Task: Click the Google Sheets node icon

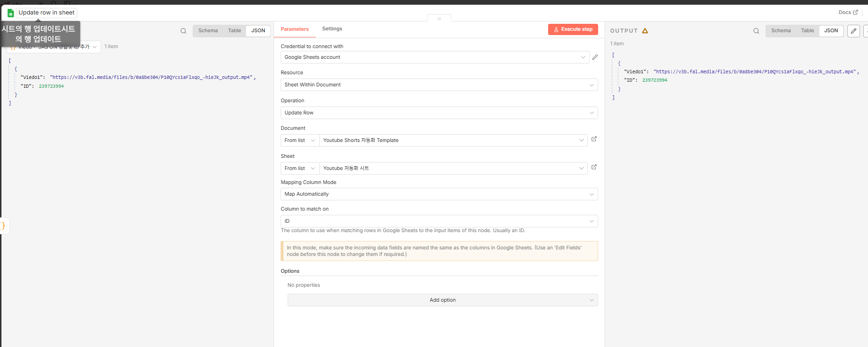Action: (x=10, y=13)
